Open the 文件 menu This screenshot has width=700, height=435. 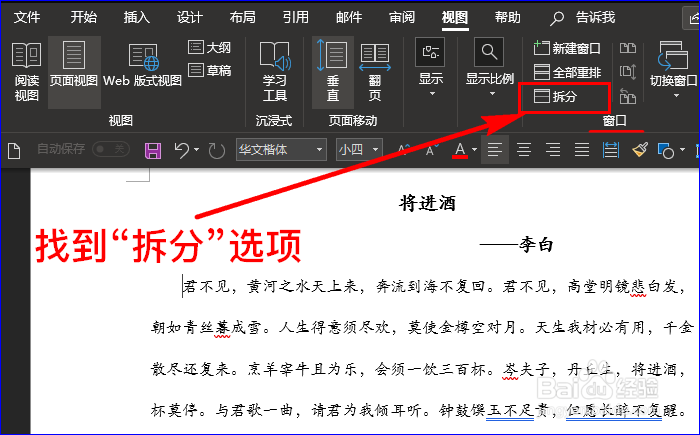[27, 17]
